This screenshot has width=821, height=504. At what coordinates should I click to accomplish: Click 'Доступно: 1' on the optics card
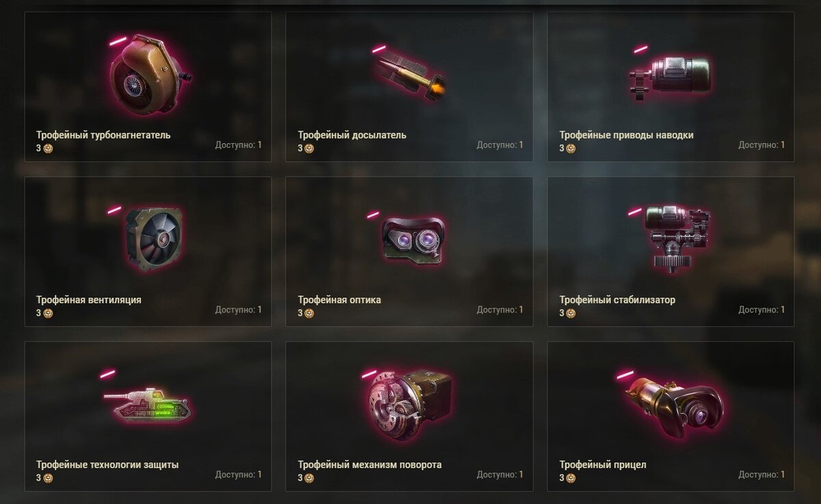pyautogui.click(x=500, y=310)
